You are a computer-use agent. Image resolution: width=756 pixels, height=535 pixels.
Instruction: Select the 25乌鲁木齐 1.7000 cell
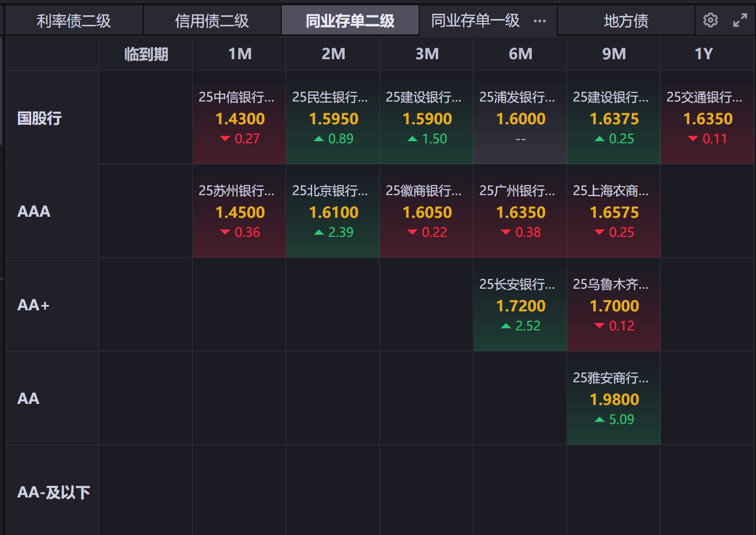614,305
